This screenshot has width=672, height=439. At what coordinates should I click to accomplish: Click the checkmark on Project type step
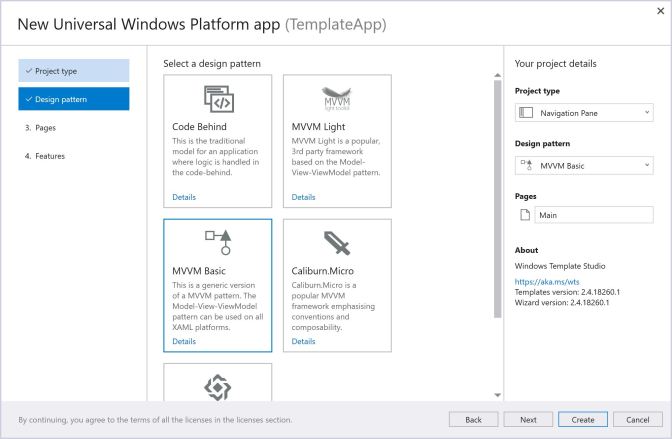point(29,71)
